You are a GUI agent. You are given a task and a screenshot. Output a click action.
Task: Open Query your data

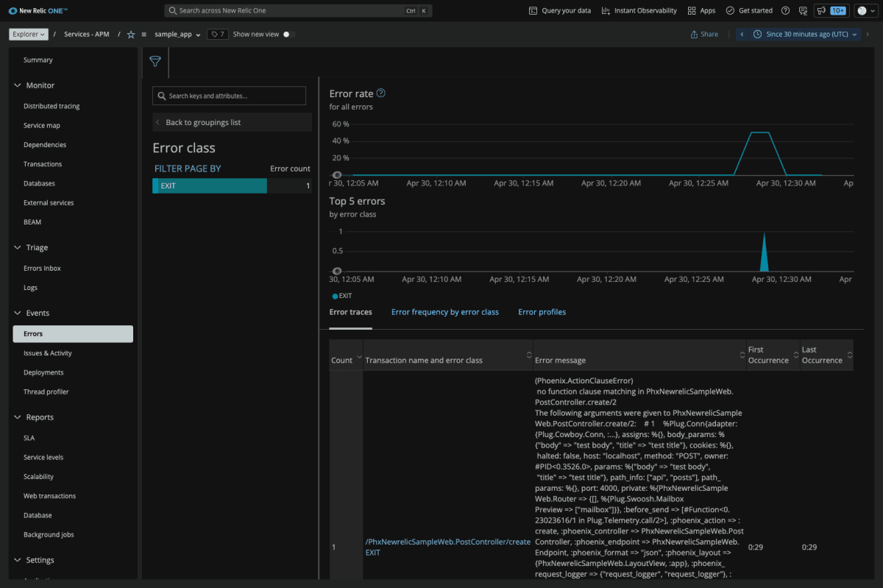pos(560,11)
